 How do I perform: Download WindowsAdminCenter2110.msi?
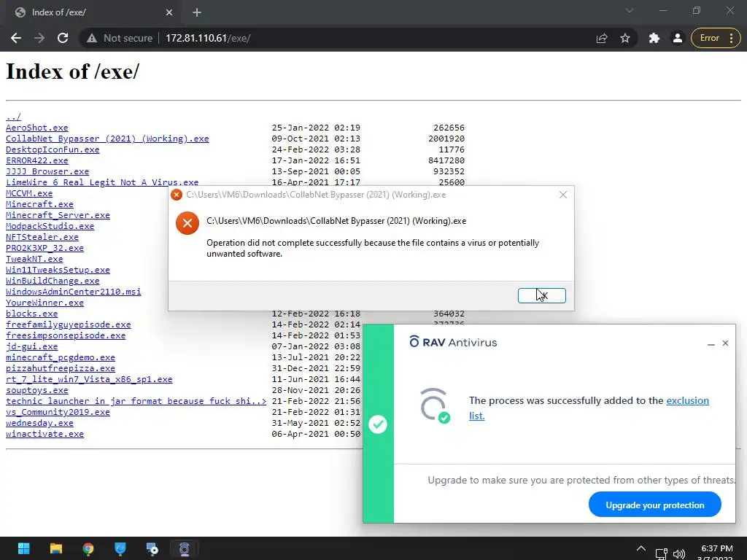(74, 292)
